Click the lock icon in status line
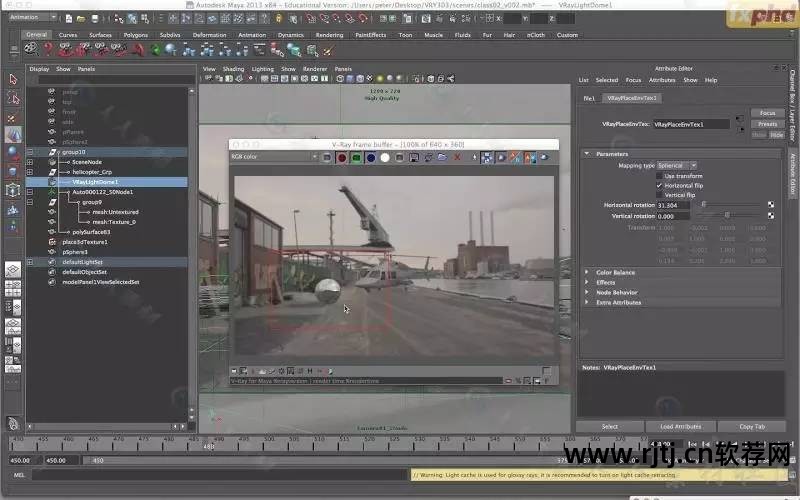 [x=279, y=18]
